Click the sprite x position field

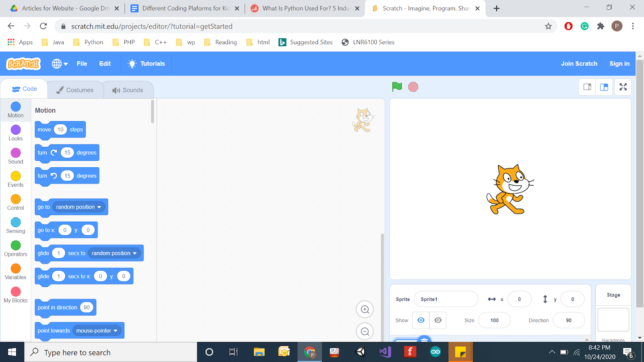point(519,299)
